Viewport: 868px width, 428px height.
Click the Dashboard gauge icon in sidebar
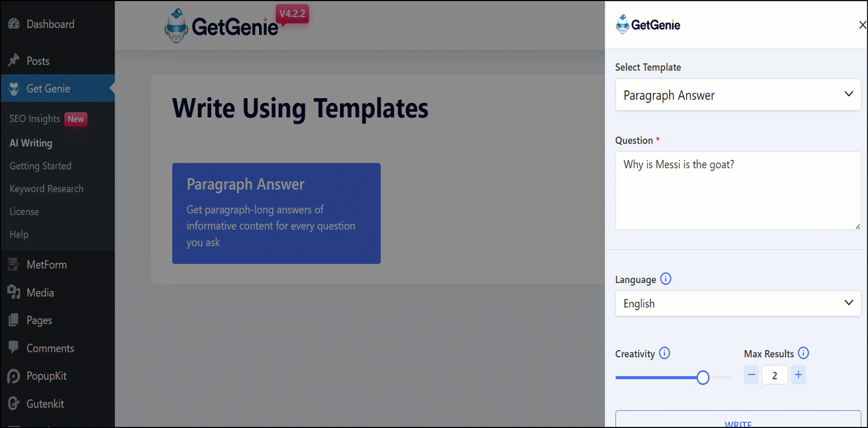pos(14,24)
